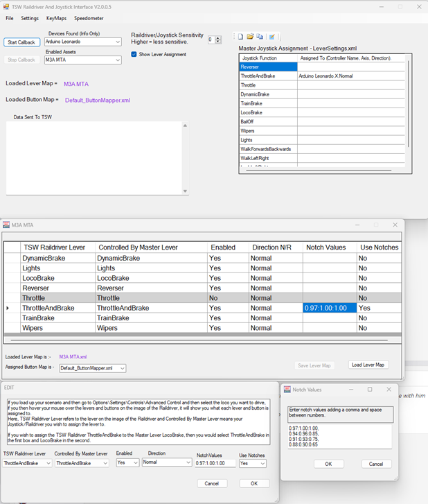Open the Enabled Assets dropdown
Viewport: 428px width, 504px height.
(x=118, y=60)
